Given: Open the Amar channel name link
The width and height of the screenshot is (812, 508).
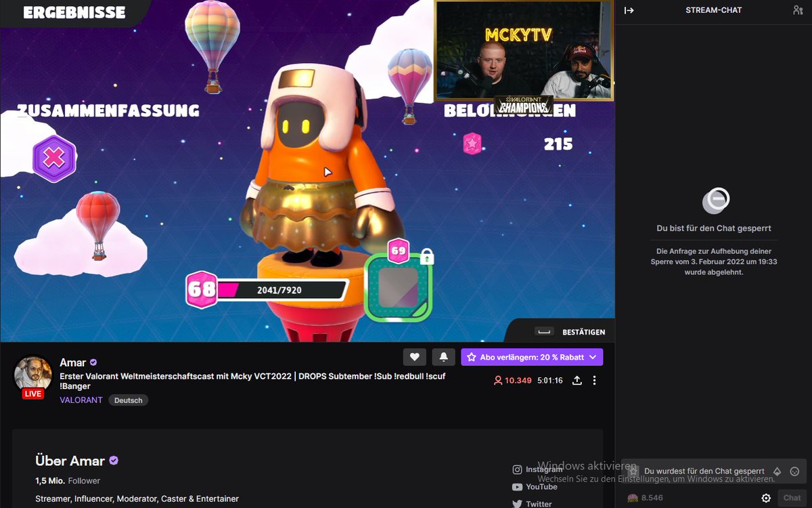Looking at the screenshot, I should click(73, 362).
